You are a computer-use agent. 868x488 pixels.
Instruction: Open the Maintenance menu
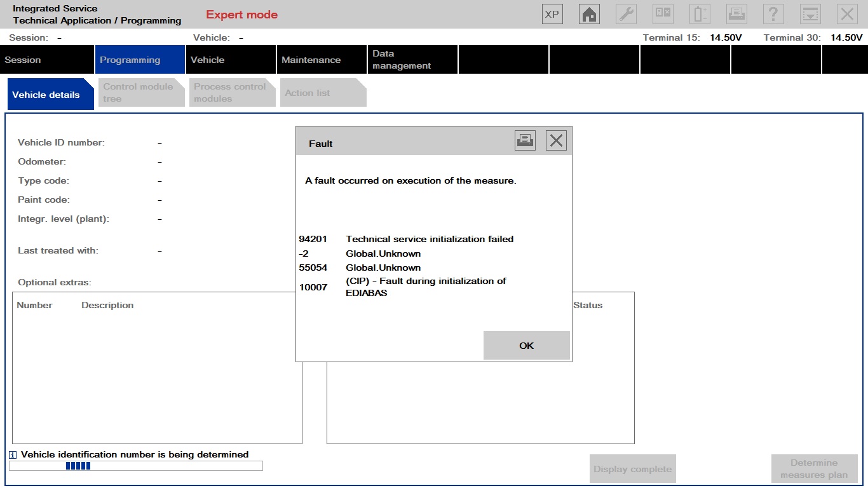pos(322,60)
